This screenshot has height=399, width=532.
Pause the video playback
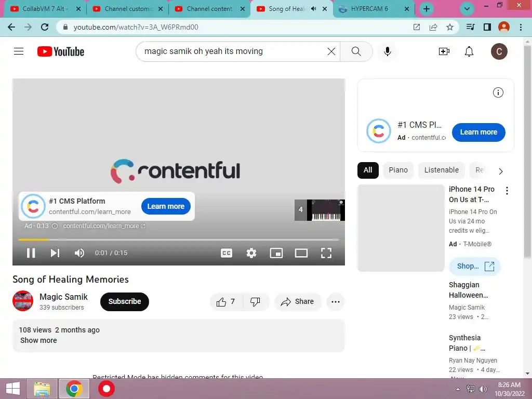tap(31, 253)
